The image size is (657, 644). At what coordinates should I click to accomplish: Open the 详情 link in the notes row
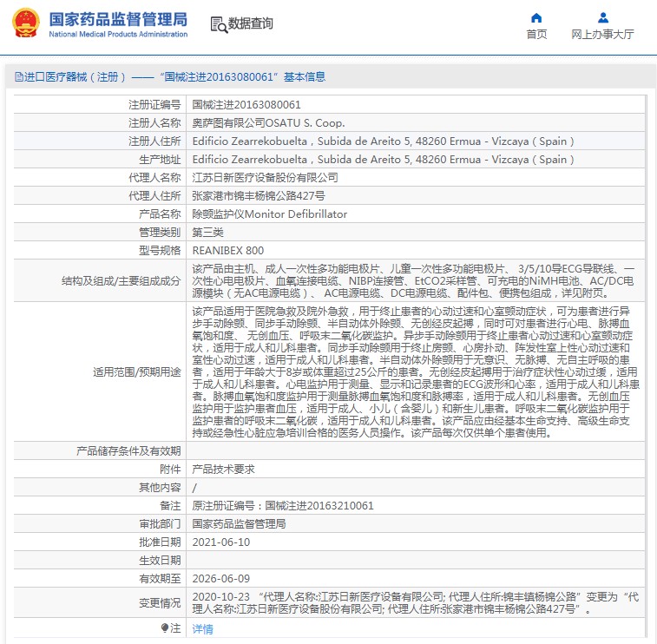click(x=202, y=628)
